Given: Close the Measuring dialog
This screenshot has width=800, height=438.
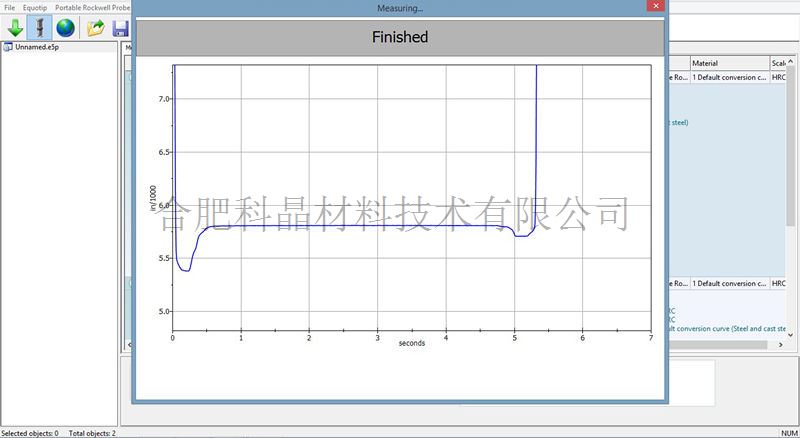Looking at the screenshot, I should (x=654, y=7).
